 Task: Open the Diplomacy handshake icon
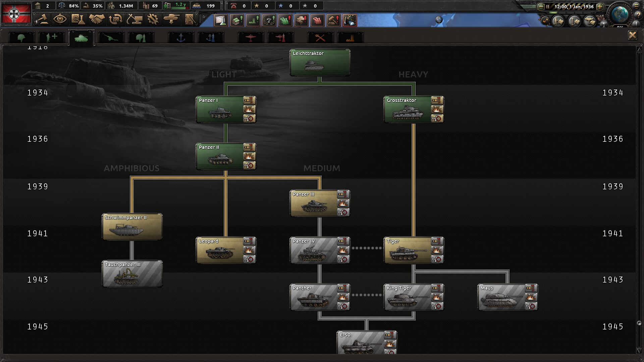(97, 19)
